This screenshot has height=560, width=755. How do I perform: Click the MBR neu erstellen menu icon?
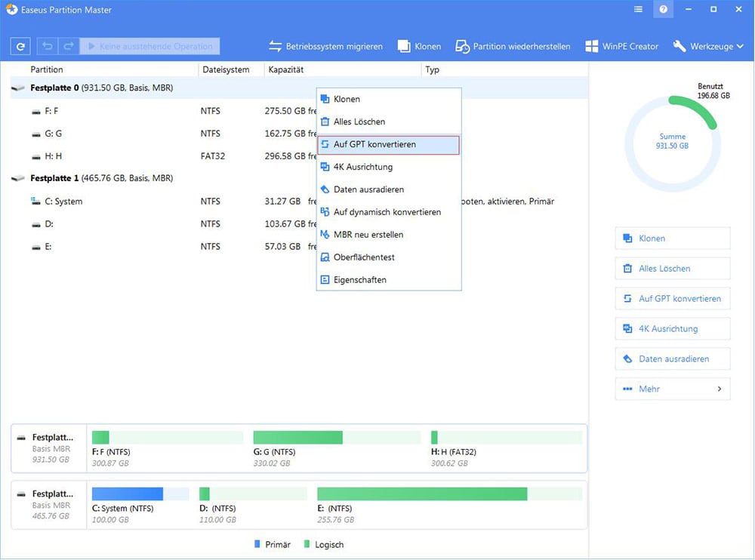(325, 235)
